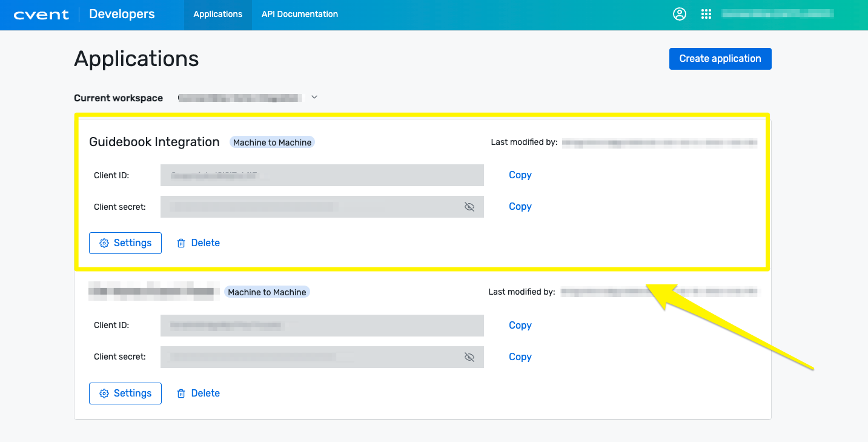Click Machine to Machine badge on second application
The image size is (868, 442).
267,292
